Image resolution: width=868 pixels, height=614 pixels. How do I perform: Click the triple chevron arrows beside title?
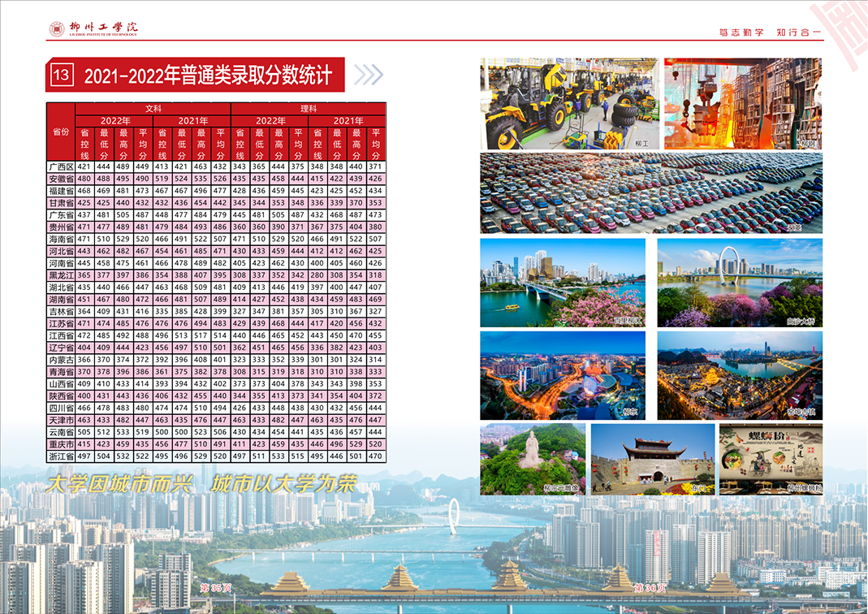click(368, 75)
